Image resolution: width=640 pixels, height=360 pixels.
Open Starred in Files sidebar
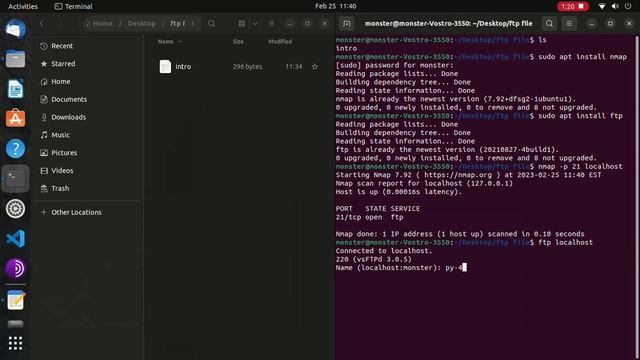coord(63,64)
